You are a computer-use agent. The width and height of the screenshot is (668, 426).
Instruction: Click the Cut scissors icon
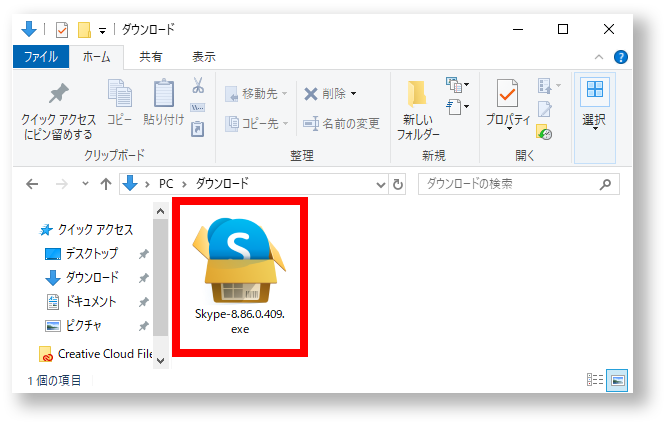(198, 85)
